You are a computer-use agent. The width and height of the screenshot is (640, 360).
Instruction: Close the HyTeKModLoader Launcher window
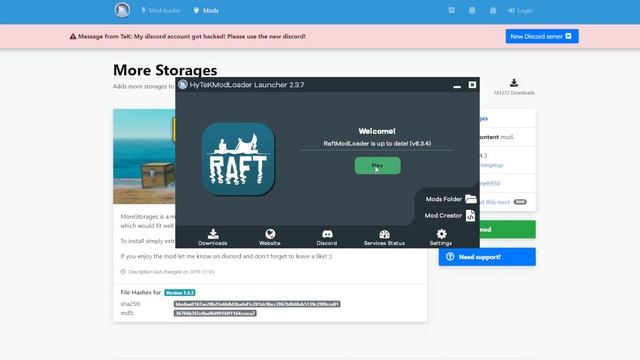472,84
